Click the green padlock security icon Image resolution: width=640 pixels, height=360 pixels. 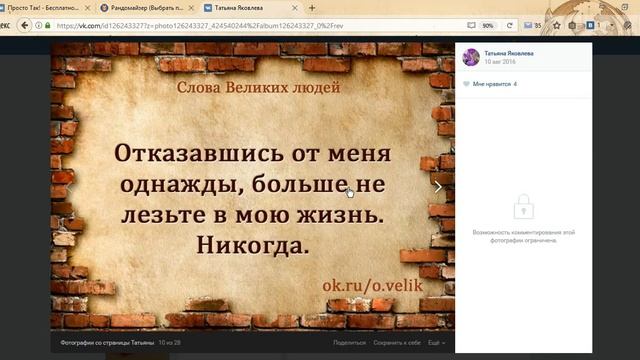[x=48, y=25]
